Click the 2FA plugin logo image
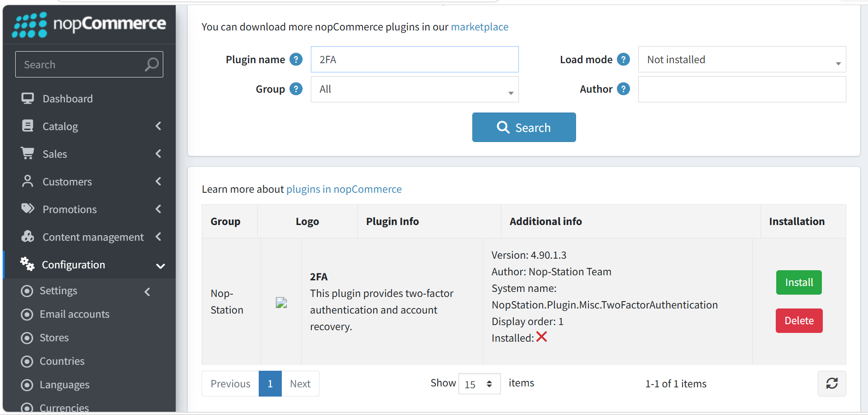868x415 pixels. (x=281, y=302)
